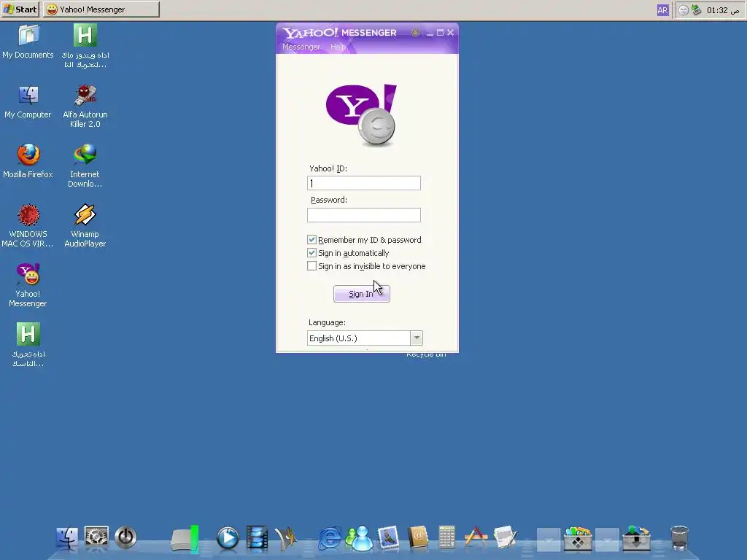The image size is (747, 560).
Task: Open the Trash can in the dock
Action: pyautogui.click(x=679, y=538)
